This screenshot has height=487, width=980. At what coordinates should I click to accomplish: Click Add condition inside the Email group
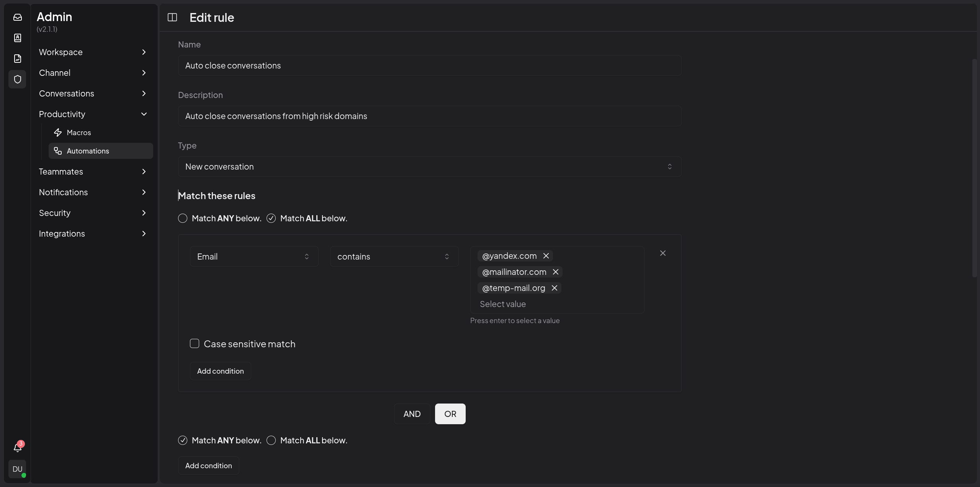pyautogui.click(x=220, y=371)
